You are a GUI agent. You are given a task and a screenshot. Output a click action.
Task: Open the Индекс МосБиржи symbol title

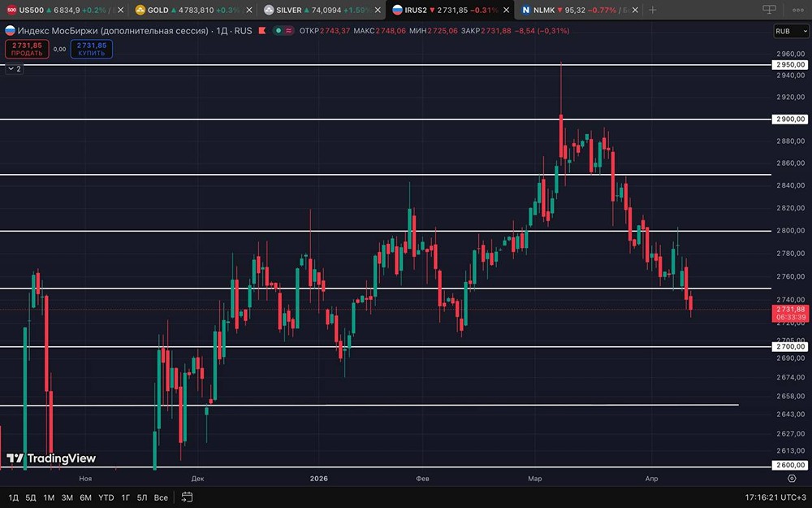tap(113, 31)
